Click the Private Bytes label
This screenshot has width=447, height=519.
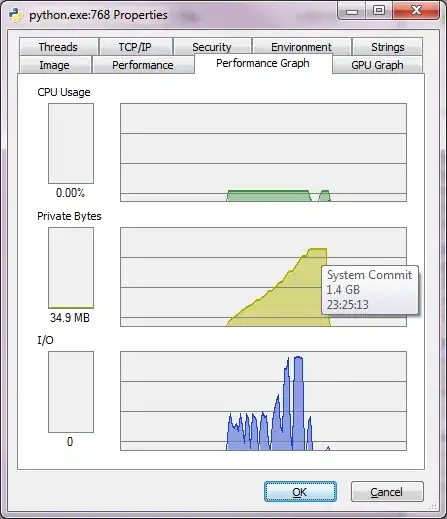(69, 216)
